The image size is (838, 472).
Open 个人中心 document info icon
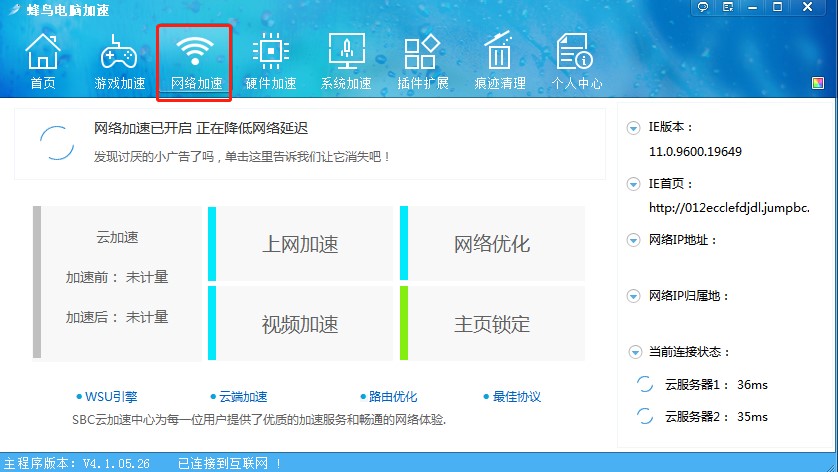pyautogui.click(x=574, y=52)
